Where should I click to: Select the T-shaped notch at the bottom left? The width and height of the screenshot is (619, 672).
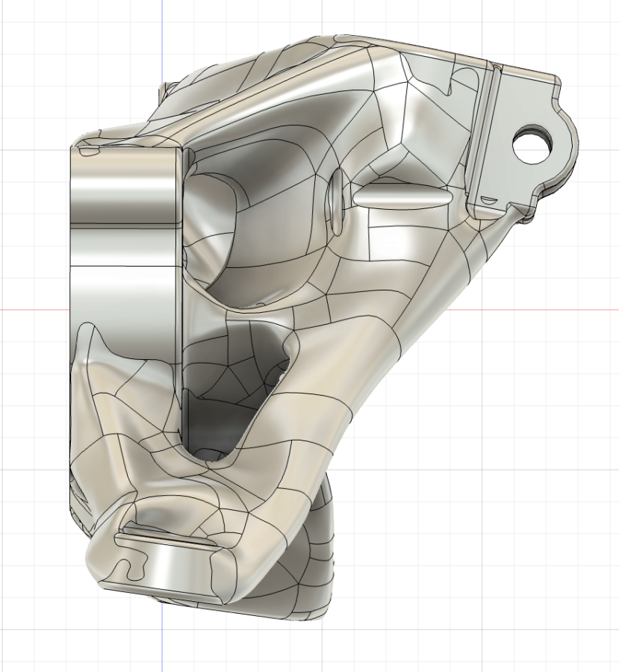coord(129,569)
